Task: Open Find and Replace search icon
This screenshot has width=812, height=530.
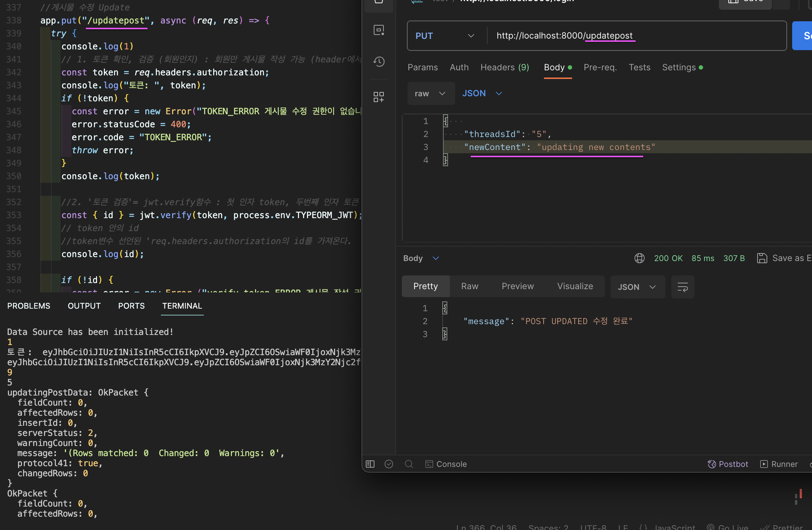Action: (x=409, y=464)
